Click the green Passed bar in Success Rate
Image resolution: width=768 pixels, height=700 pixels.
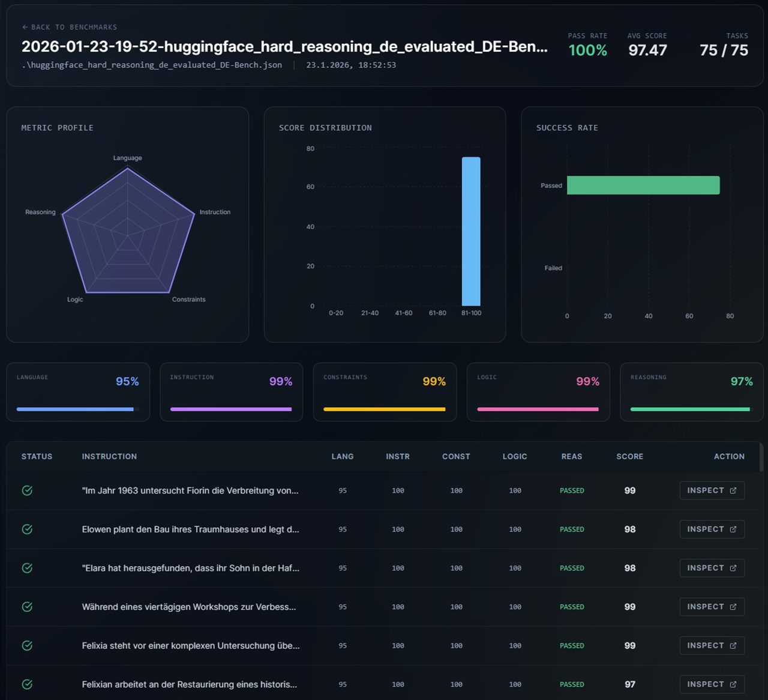point(643,186)
